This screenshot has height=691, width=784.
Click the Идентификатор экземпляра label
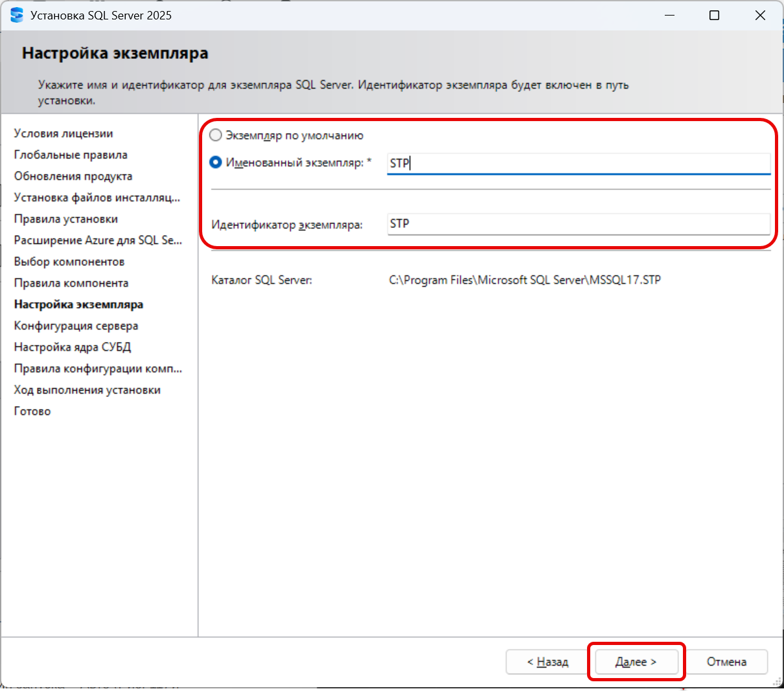[287, 225]
